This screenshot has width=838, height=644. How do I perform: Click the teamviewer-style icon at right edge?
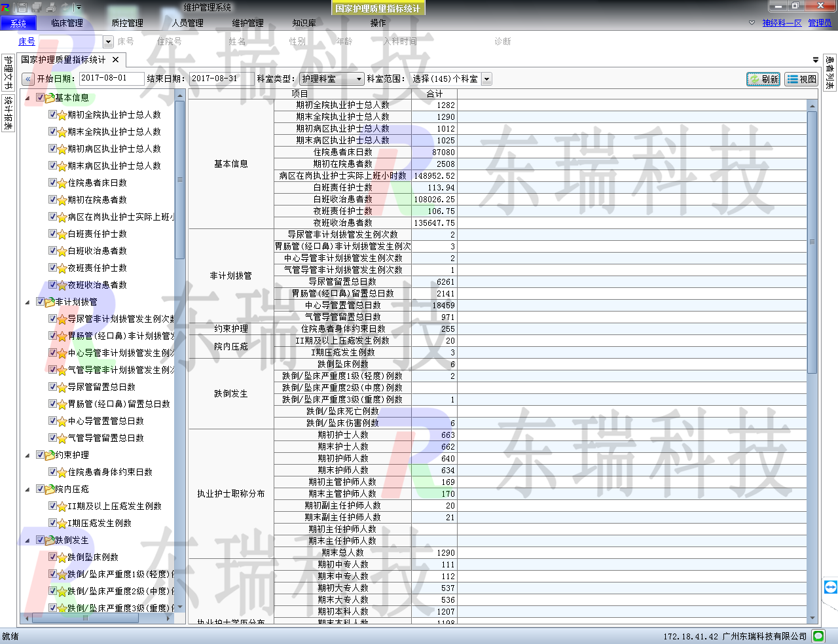pos(831,587)
